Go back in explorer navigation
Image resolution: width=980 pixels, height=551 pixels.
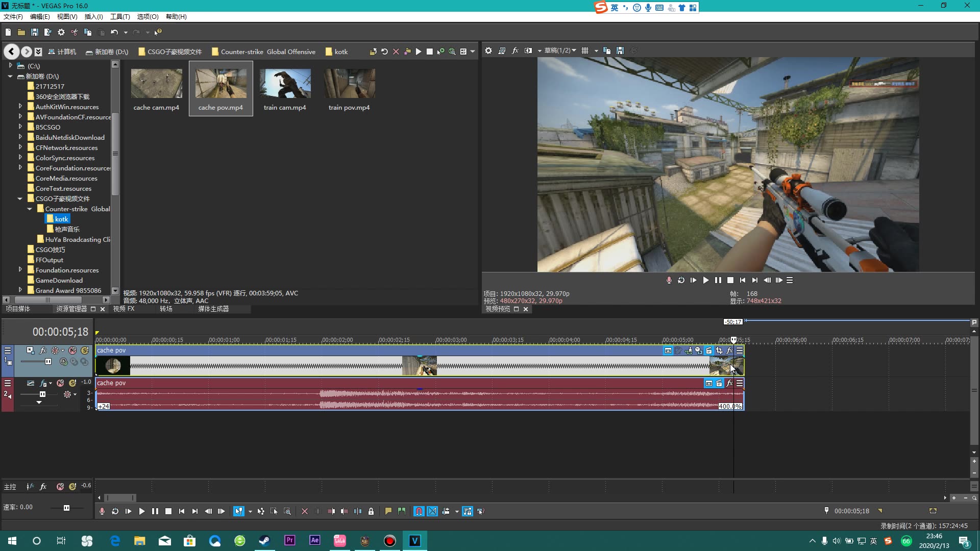[x=12, y=52]
